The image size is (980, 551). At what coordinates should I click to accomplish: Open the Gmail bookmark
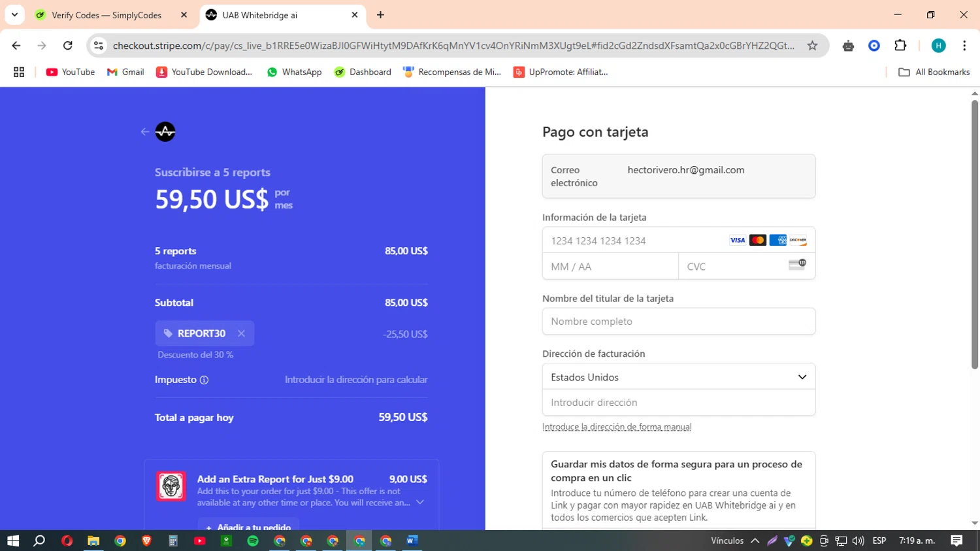(125, 73)
